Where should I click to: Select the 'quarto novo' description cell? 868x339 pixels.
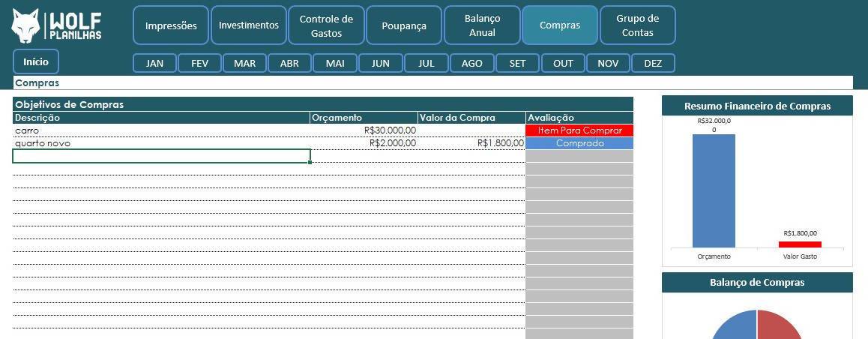tap(161, 143)
